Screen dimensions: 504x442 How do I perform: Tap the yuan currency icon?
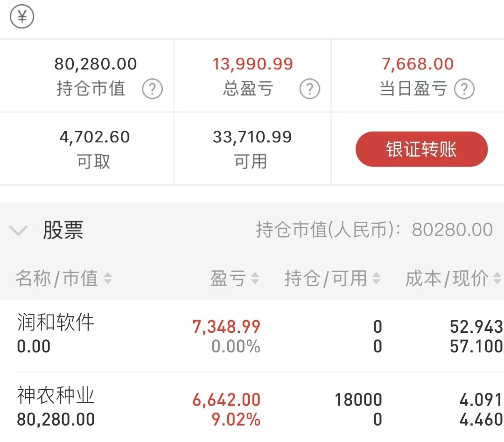(22, 16)
